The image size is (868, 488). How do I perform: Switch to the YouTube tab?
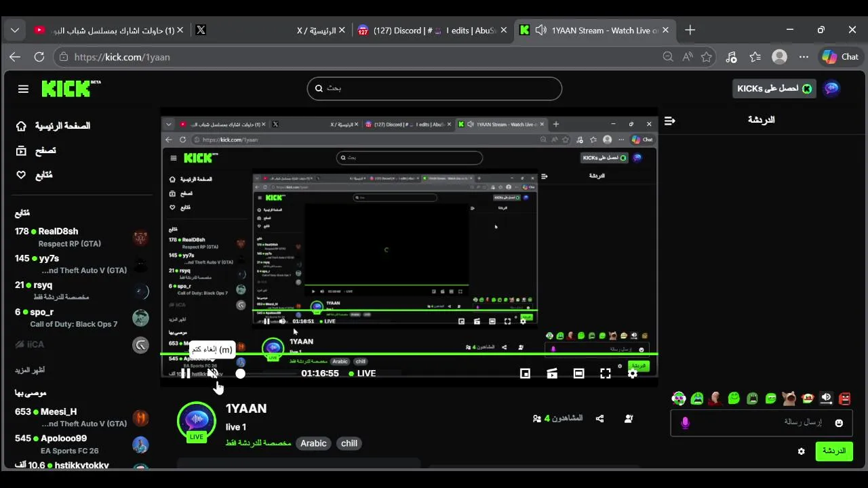pos(107,30)
